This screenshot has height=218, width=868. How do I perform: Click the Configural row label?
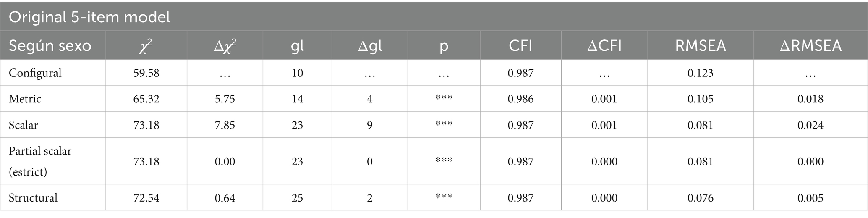[35, 73]
